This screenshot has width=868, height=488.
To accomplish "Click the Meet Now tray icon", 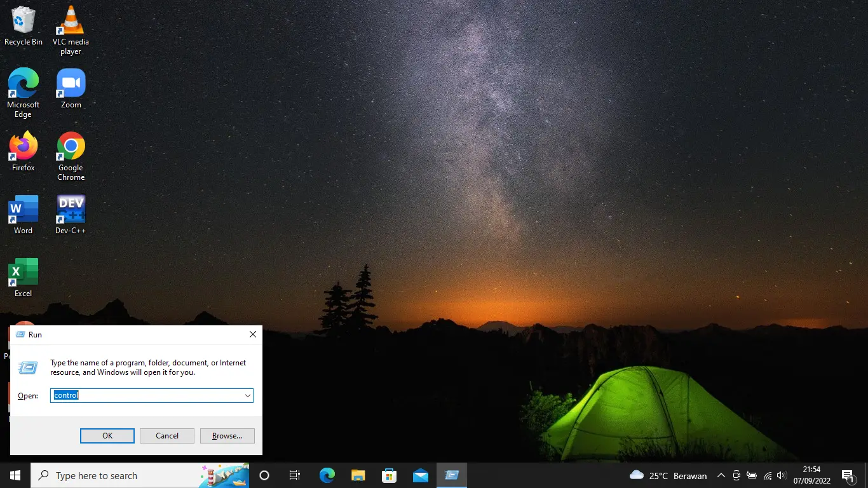I will tap(736, 475).
